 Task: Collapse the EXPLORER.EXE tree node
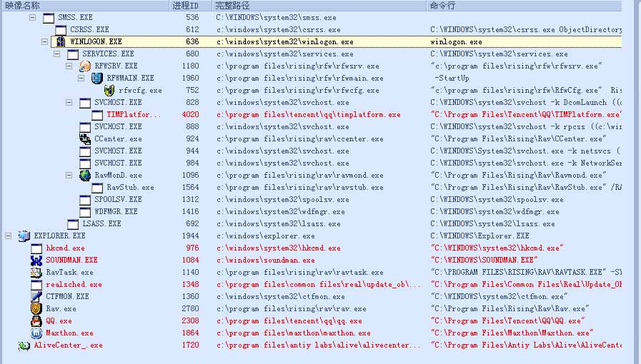click(x=8, y=236)
